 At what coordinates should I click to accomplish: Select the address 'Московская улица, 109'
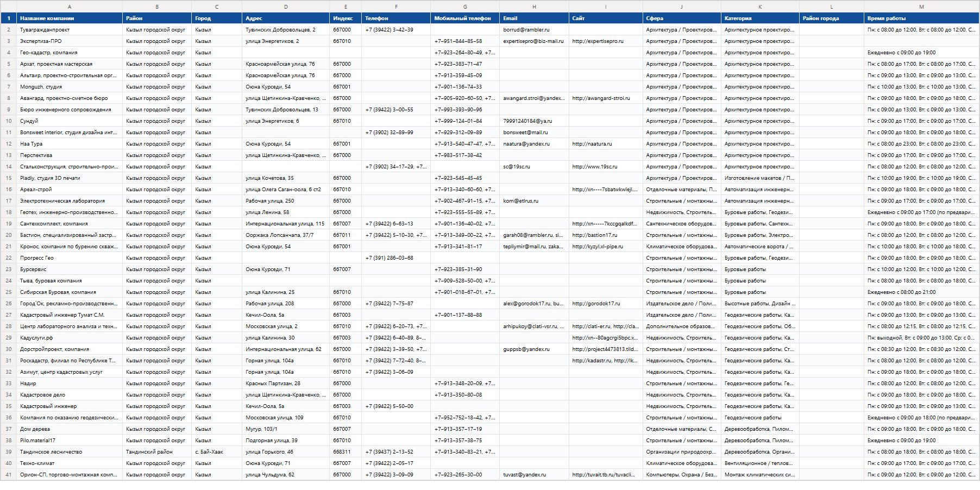coord(286,418)
